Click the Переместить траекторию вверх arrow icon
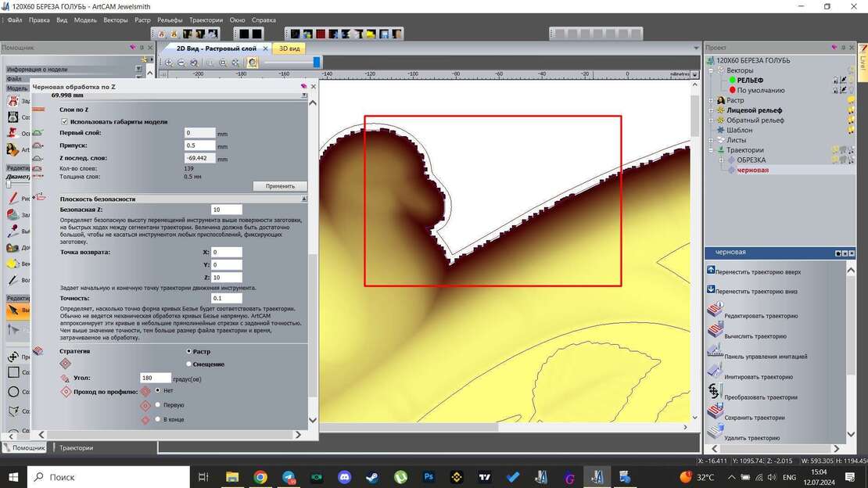This screenshot has width=868, height=488. click(709, 270)
